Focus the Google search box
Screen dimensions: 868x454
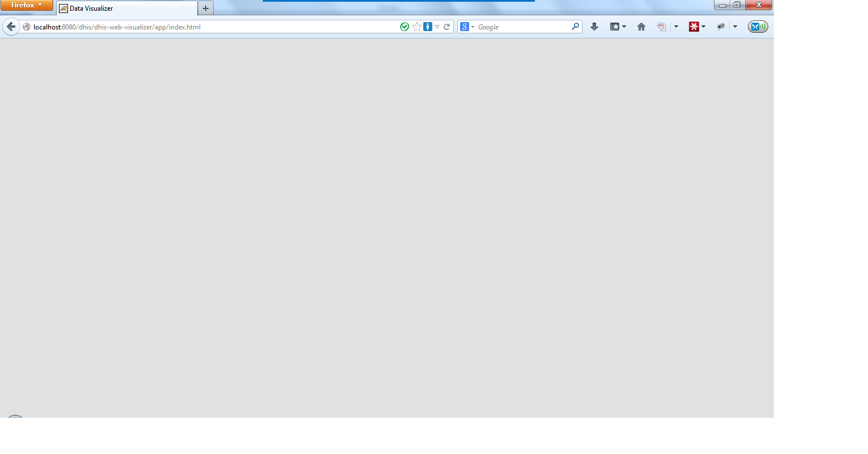(x=523, y=27)
